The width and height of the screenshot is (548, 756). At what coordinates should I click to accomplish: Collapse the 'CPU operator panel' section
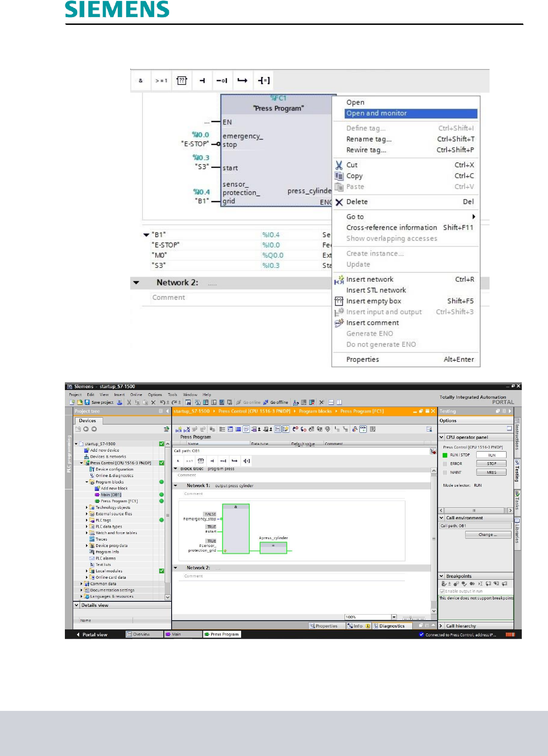(x=442, y=437)
